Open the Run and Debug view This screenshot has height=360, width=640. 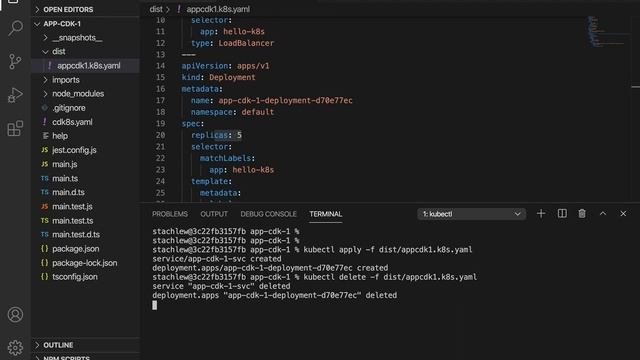click(x=16, y=95)
